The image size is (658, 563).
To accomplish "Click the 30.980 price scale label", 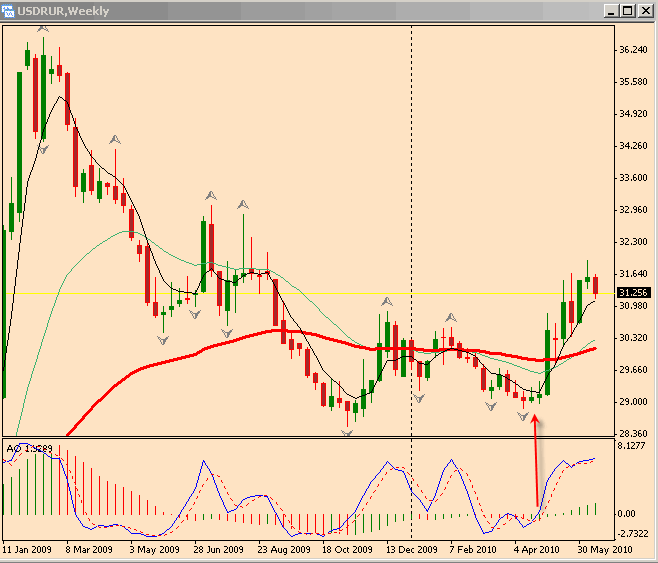I will 633,305.
